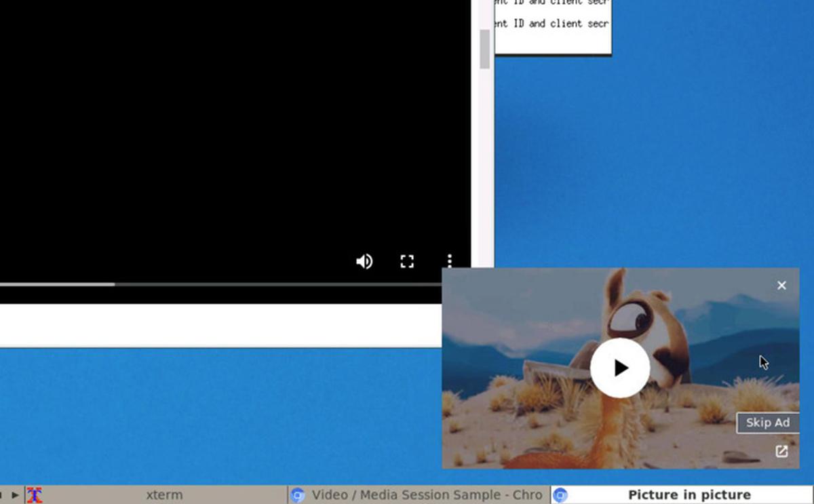Click the browser page's vertical scrollbar thumb

(x=484, y=49)
